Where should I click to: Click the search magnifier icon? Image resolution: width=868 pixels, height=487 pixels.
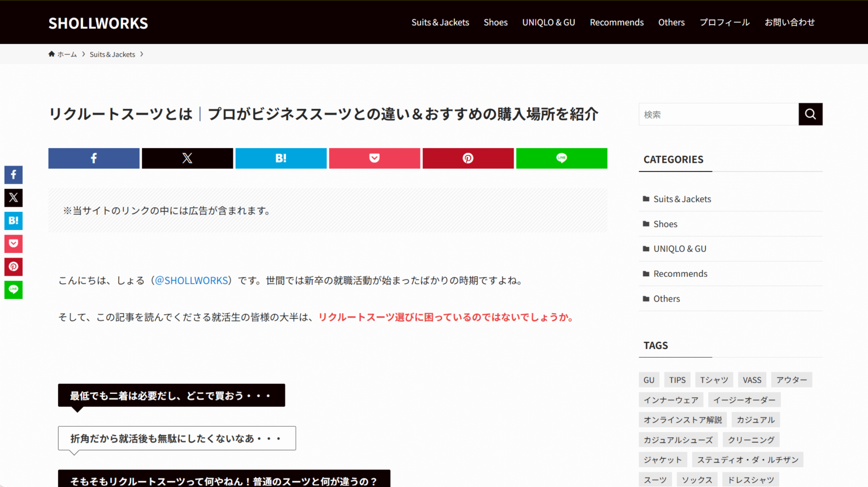tap(810, 114)
